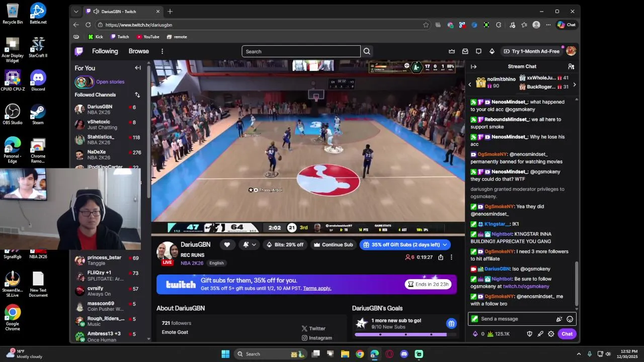The image size is (644, 362).
Task: Open Twitch notifications inbox icon
Action: tap(465, 51)
